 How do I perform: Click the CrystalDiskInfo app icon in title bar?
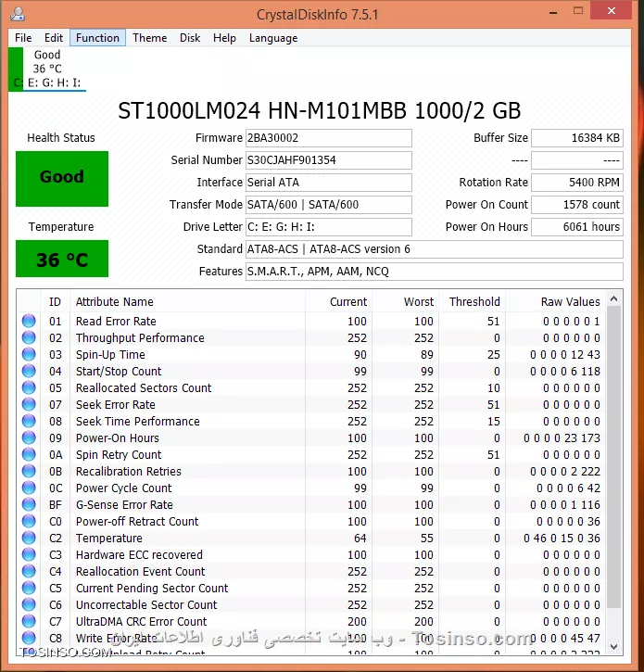tap(18, 14)
